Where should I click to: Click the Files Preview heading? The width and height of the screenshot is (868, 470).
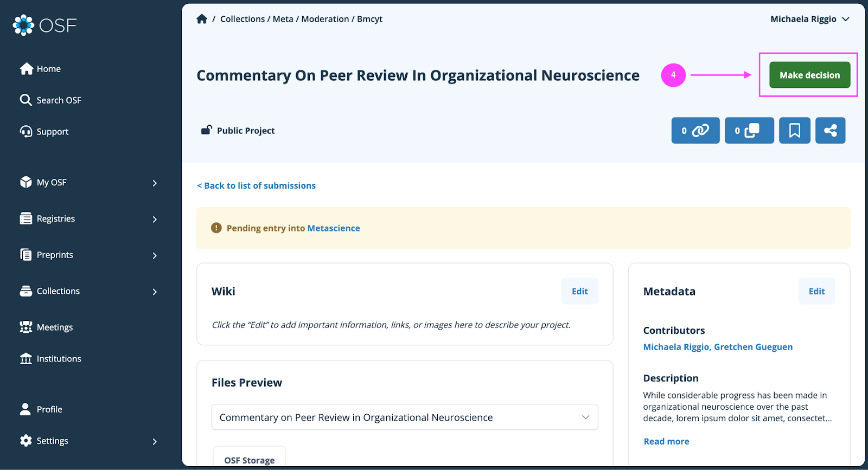coord(247,383)
